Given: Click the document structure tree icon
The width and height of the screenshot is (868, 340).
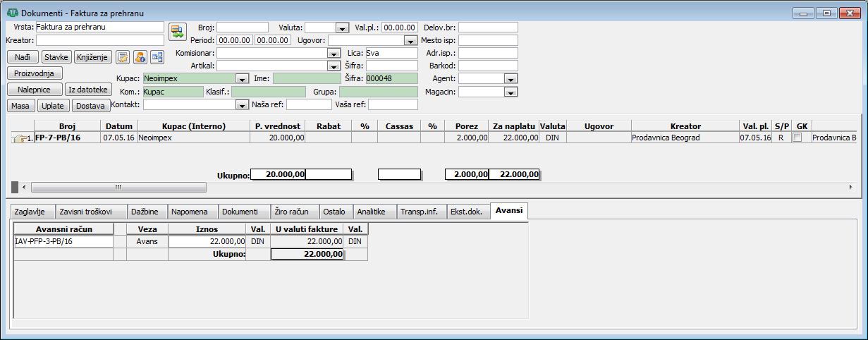Looking at the screenshot, I should (157, 57).
